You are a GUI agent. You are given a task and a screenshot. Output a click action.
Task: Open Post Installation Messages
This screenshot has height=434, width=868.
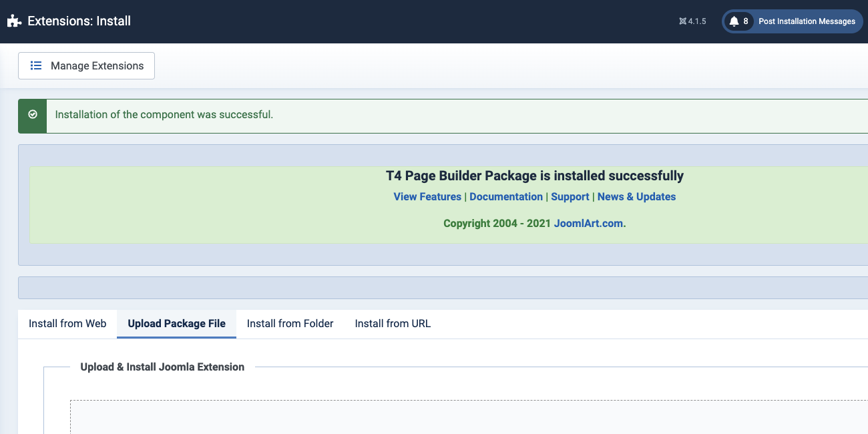(x=807, y=21)
